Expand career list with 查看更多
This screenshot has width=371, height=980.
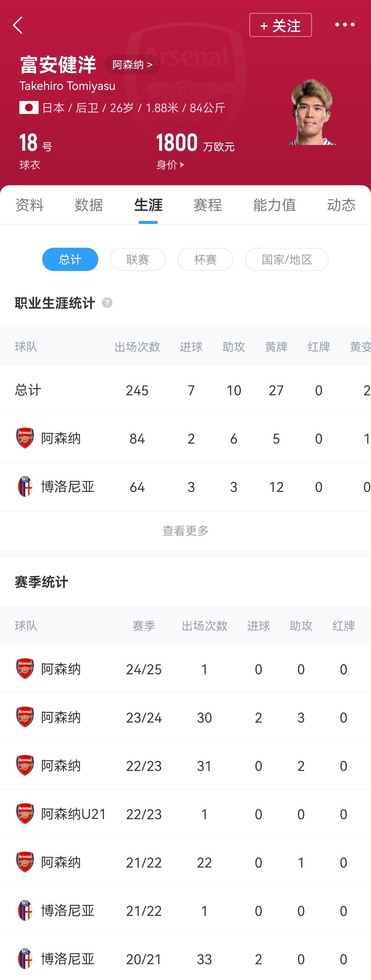(x=185, y=530)
